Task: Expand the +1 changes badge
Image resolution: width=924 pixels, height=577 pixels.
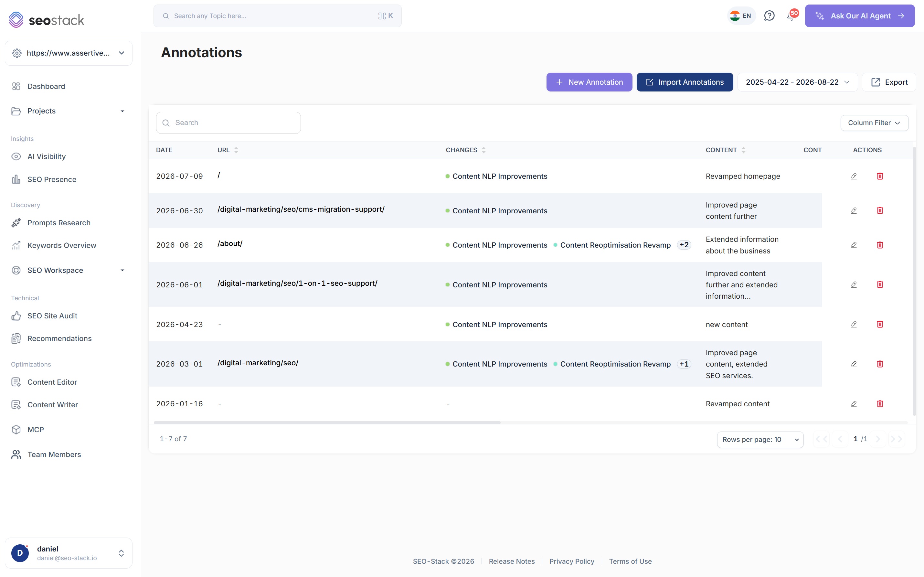Action: 684,364
